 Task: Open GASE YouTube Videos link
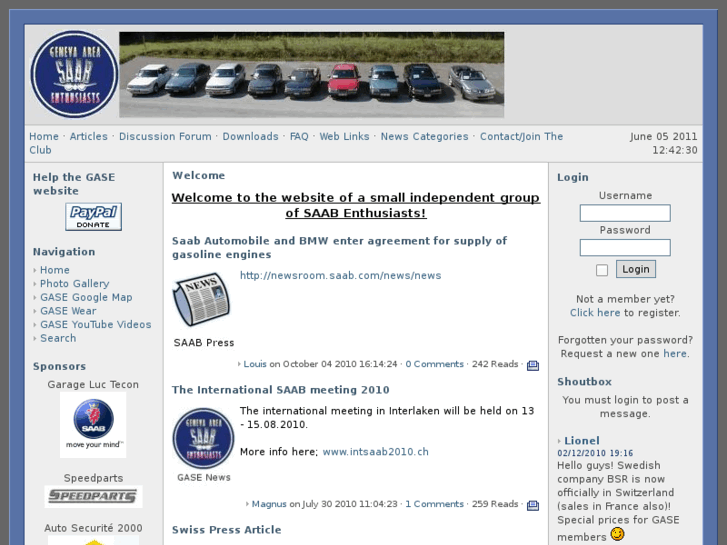[96, 325]
